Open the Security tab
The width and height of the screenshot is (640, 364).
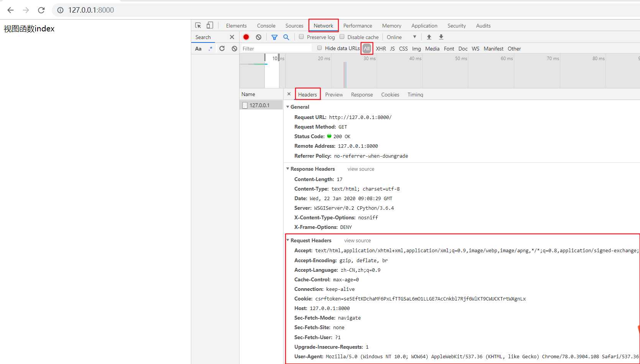(x=456, y=26)
